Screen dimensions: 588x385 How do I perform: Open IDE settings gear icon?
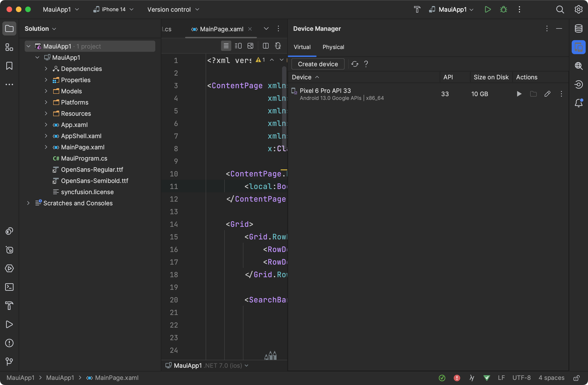pos(578,9)
